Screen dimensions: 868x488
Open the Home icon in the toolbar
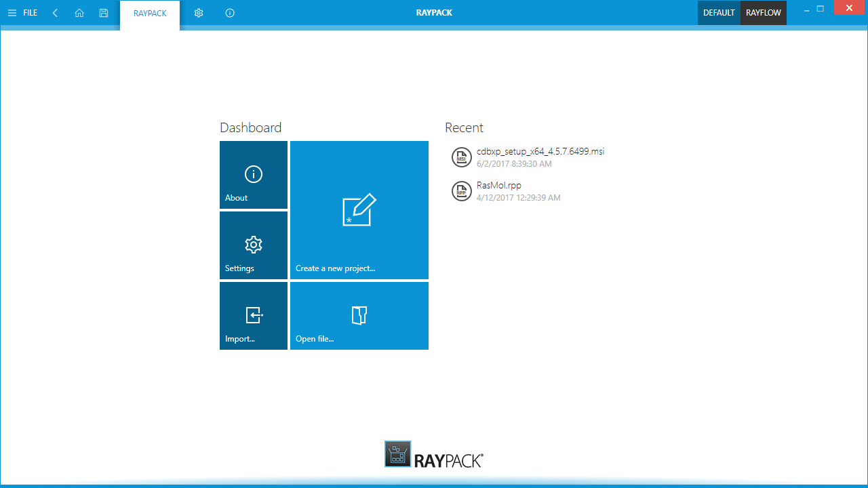point(79,12)
